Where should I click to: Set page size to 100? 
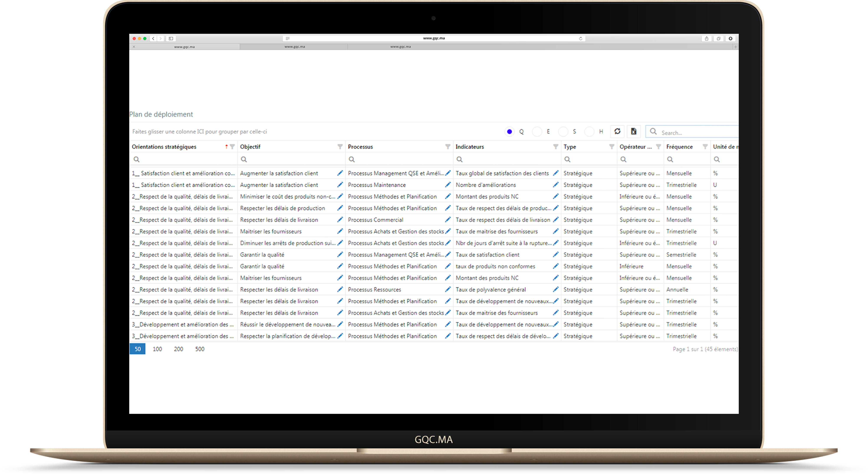coord(157,349)
